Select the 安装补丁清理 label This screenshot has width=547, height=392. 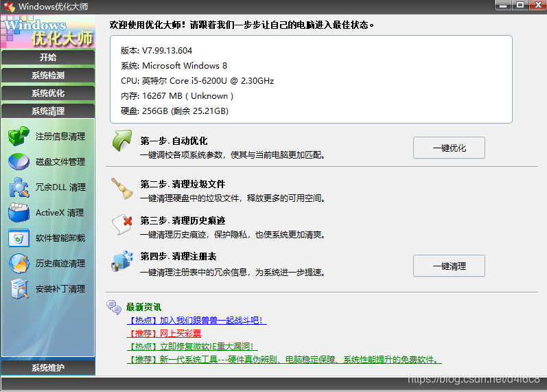click(x=60, y=289)
